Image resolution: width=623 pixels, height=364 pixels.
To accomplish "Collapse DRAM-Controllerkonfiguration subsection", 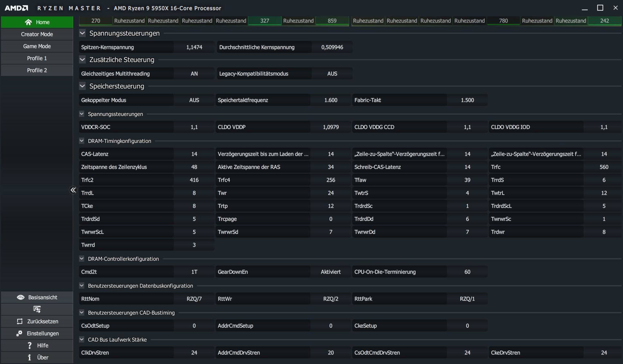I will [x=82, y=258].
